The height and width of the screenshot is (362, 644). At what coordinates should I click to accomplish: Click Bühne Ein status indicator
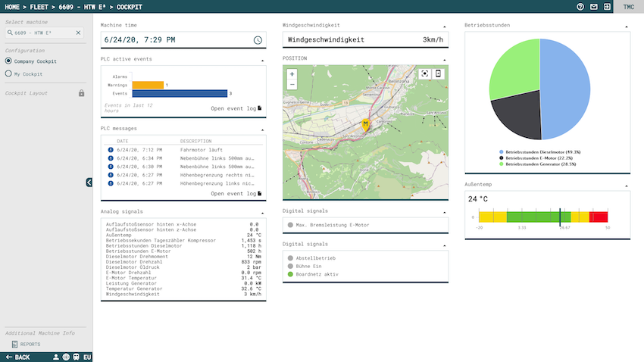coord(290,266)
